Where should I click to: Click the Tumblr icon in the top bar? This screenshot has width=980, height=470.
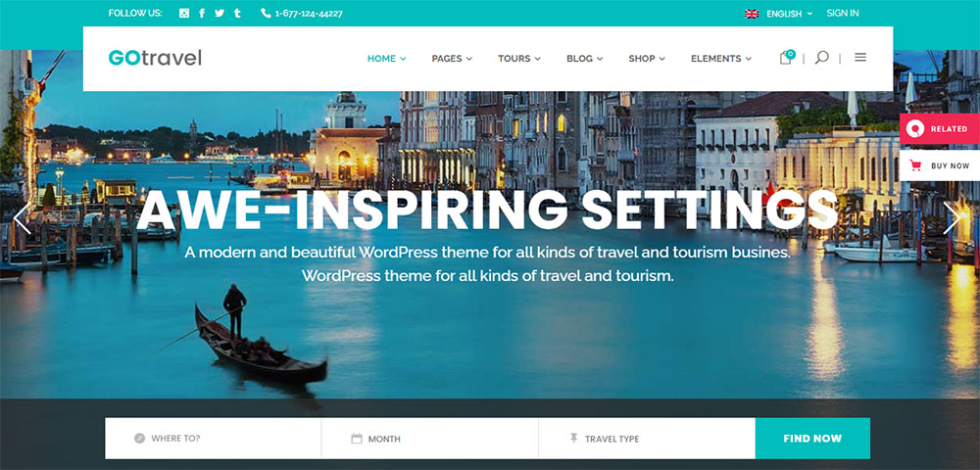(x=237, y=13)
